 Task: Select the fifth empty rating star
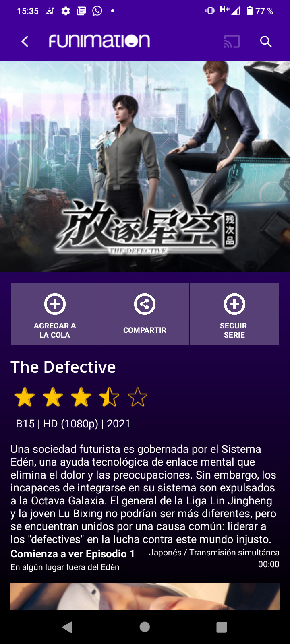138,397
